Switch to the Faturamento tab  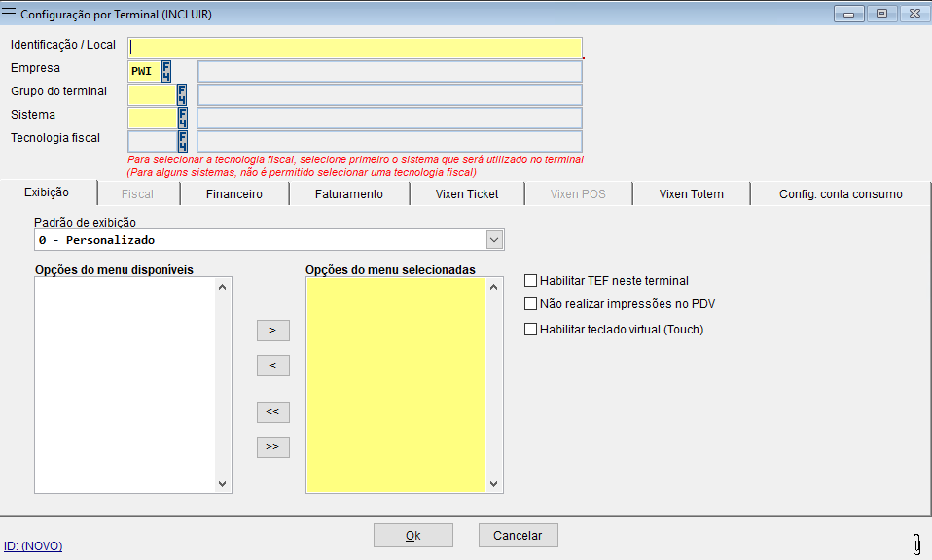click(348, 193)
